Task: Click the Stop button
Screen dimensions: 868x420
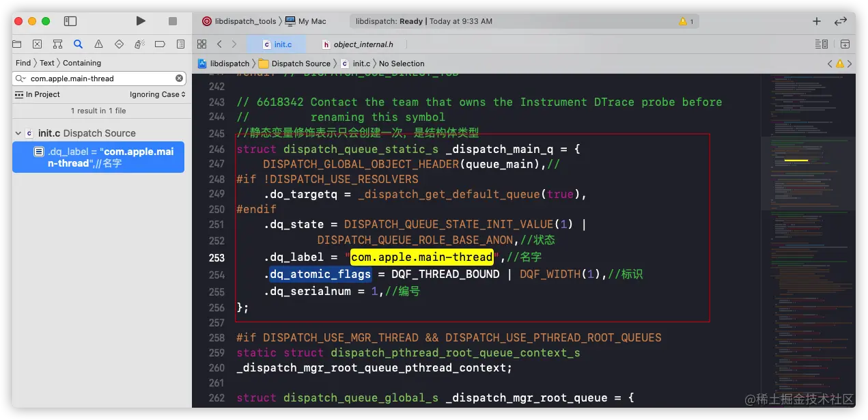Action: pyautogui.click(x=173, y=21)
